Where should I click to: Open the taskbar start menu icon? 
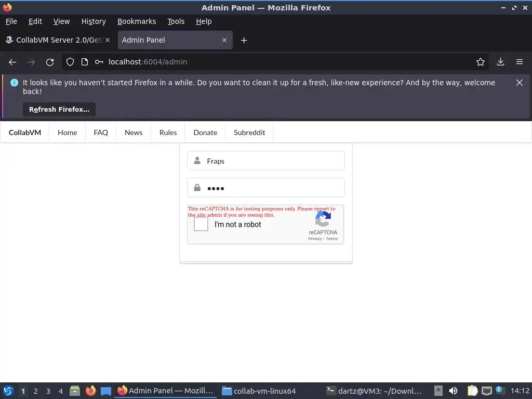[x=8, y=391]
